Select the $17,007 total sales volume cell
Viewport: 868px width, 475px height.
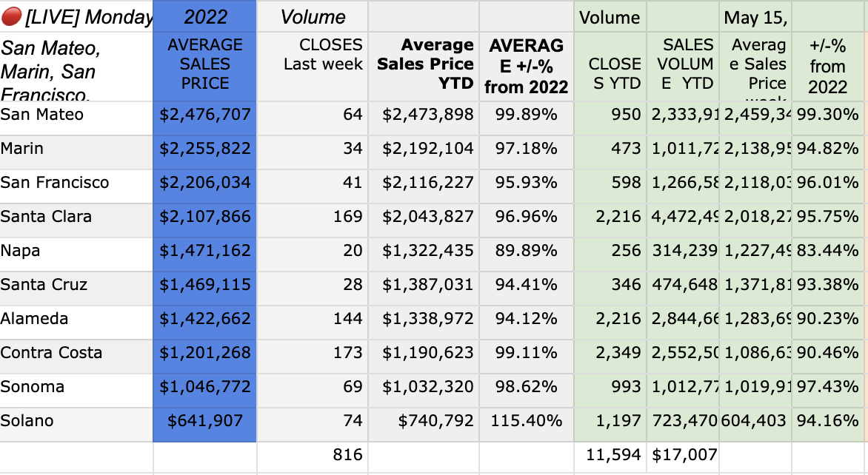[x=683, y=458]
